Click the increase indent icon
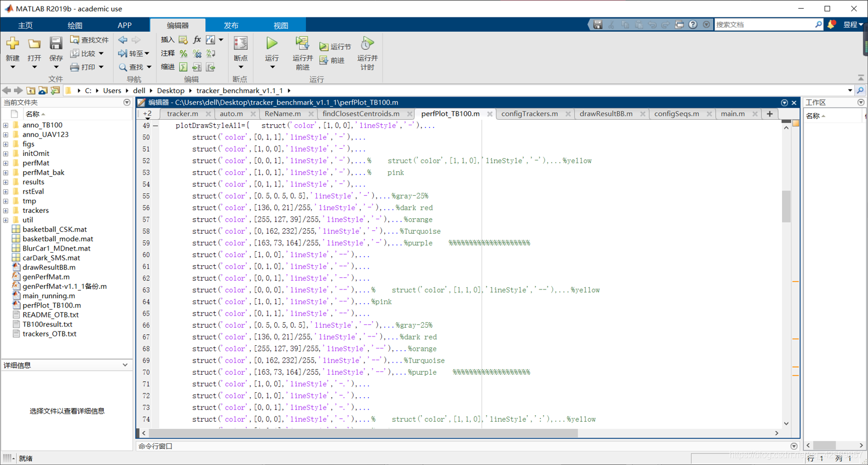 (197, 67)
